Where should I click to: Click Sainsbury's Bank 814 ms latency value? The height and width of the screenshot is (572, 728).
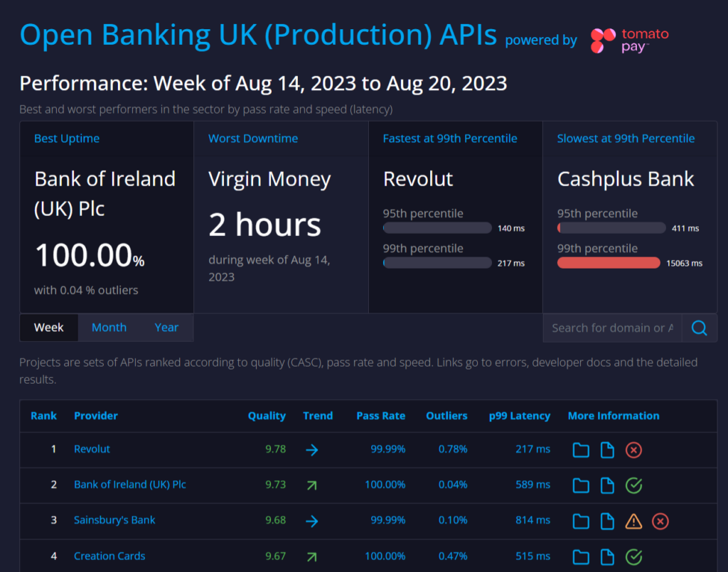click(x=532, y=520)
